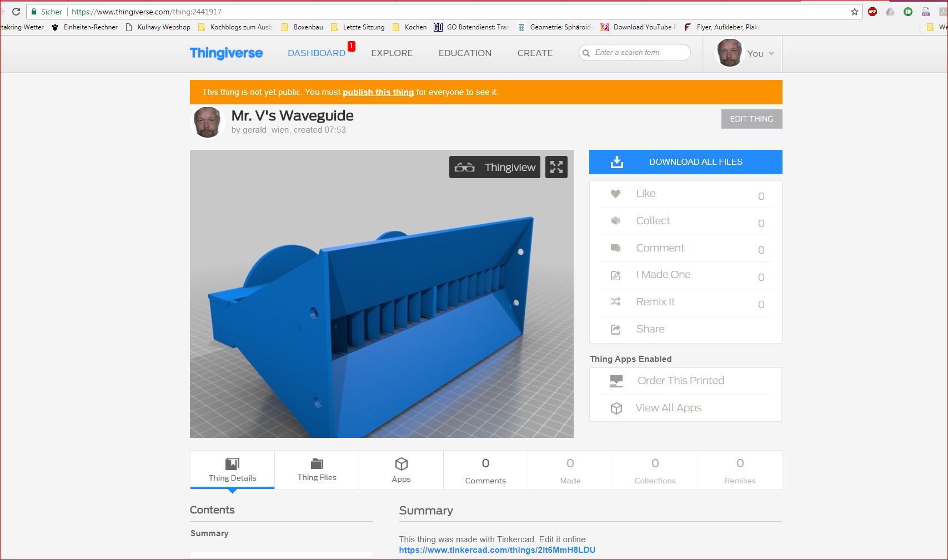Open the You account dropdown arrow
Viewport: 948px width, 560px height.
[771, 54]
